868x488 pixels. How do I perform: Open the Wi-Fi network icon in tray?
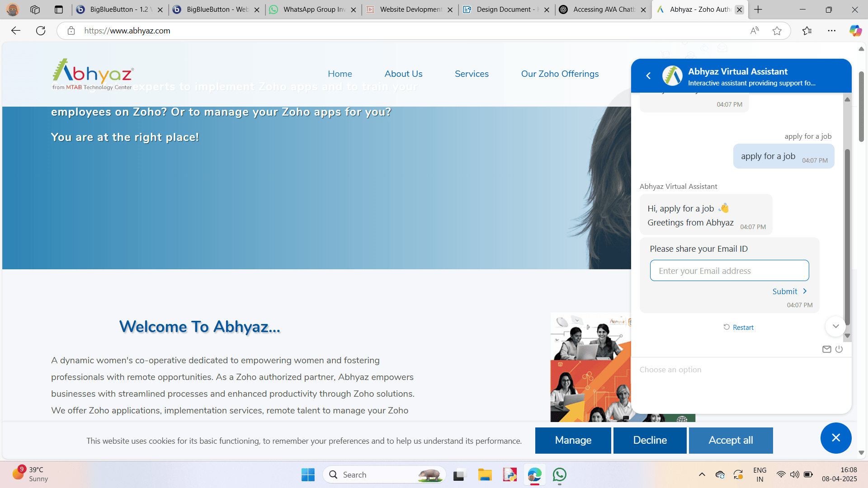tap(781, 474)
